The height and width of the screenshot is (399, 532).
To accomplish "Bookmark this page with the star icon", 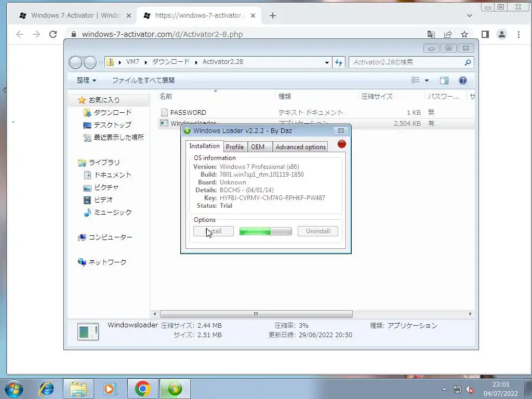I will (464, 34).
